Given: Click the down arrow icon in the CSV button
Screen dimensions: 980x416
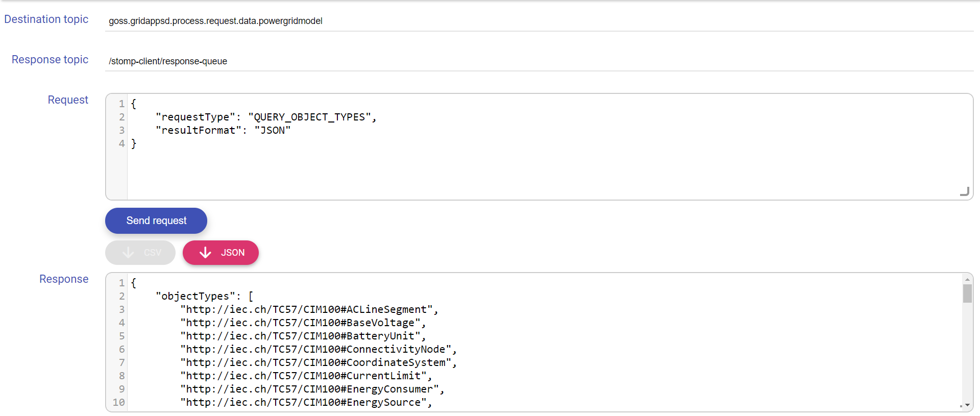Looking at the screenshot, I should coord(128,253).
